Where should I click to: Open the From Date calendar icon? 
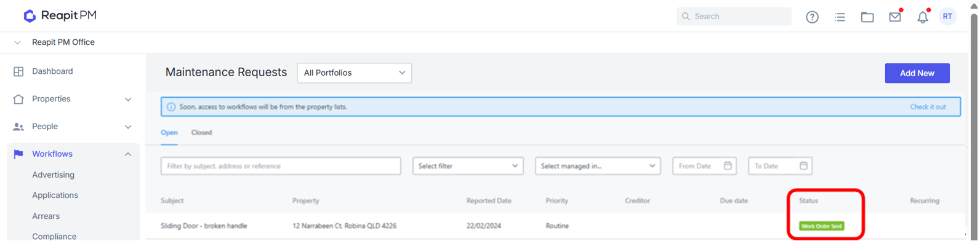point(728,165)
